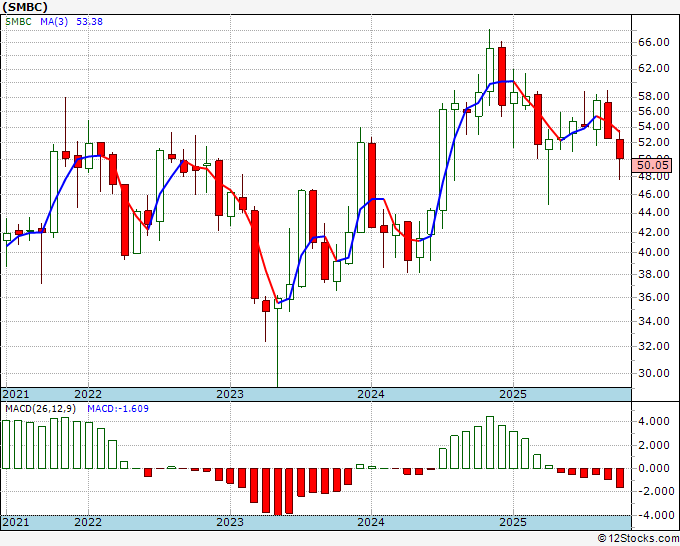
Task: Click the 66.00 price axis label
Action: click(x=654, y=42)
